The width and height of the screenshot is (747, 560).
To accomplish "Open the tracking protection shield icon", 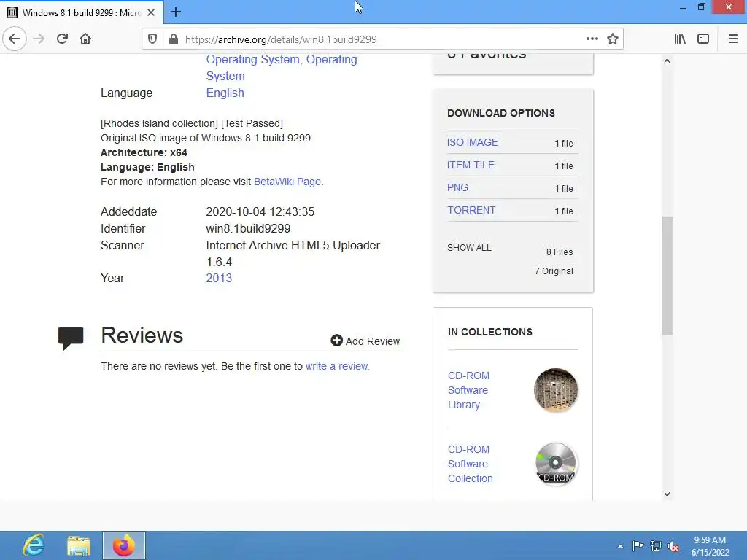I will [x=152, y=39].
